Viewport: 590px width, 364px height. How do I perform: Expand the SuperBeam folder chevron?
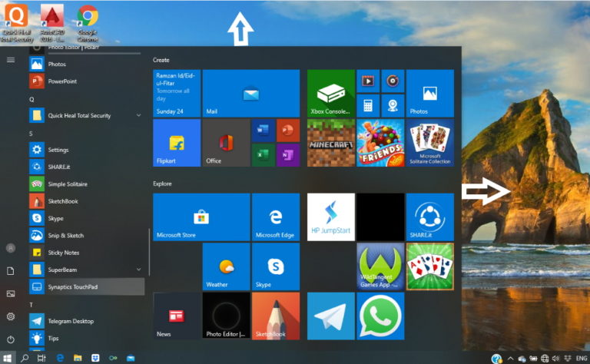pos(138,270)
